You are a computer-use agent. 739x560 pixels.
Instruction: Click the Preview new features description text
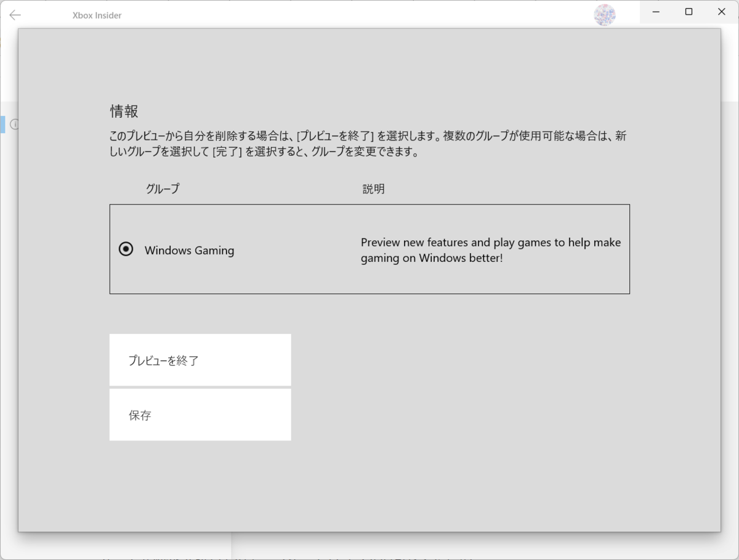point(491,250)
